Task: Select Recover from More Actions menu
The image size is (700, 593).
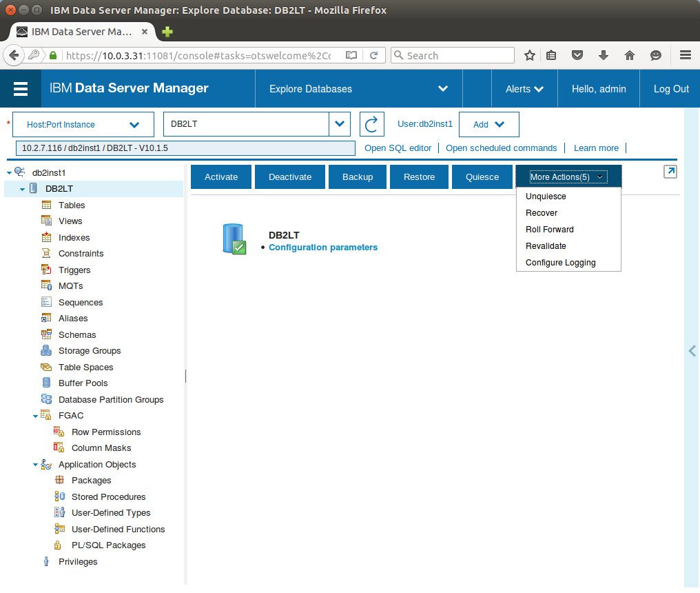Action: pos(568,212)
